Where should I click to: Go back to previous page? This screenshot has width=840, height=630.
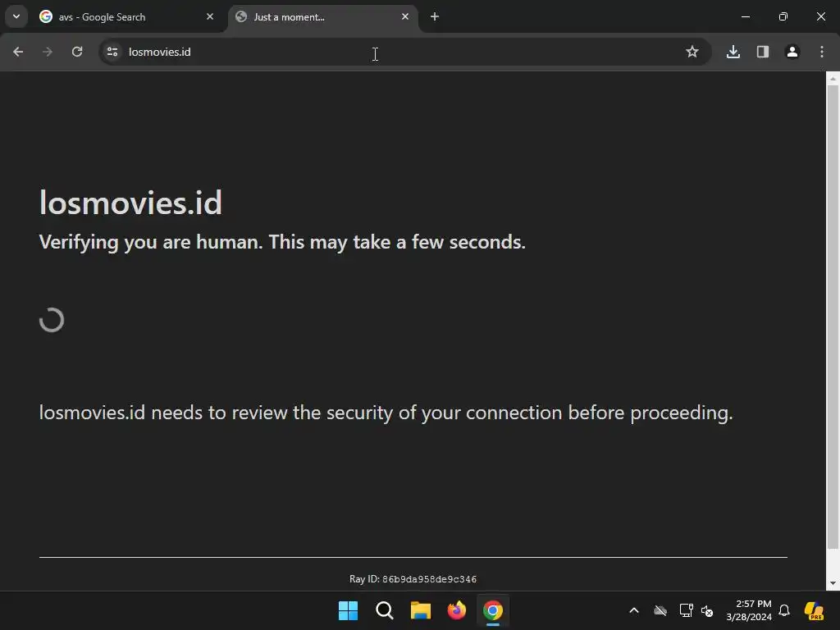click(18, 52)
